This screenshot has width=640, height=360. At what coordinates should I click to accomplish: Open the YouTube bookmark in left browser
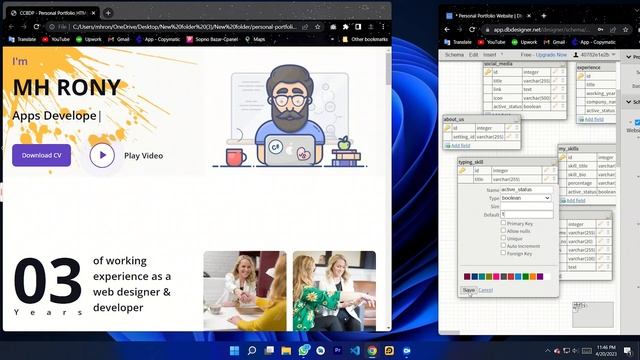pos(56,39)
